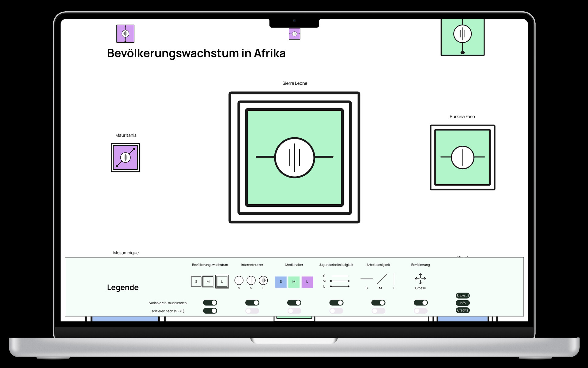The image size is (588, 368).
Task: Click the Jugendarbeitslosigkeit S plain line icon
Action: 340,276
